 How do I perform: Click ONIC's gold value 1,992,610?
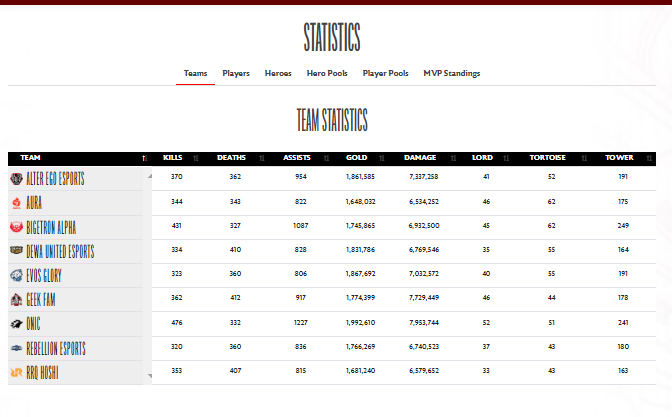(360, 323)
